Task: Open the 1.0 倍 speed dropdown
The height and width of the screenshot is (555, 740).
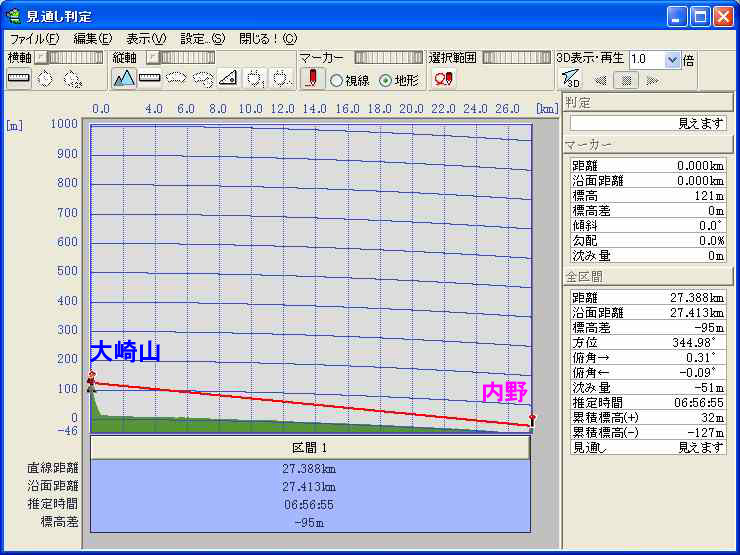Action: click(672, 60)
